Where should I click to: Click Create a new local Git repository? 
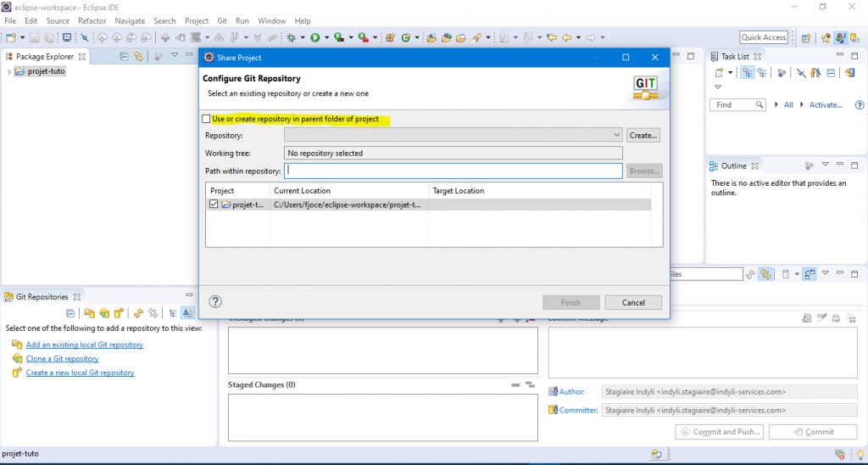pyautogui.click(x=81, y=373)
